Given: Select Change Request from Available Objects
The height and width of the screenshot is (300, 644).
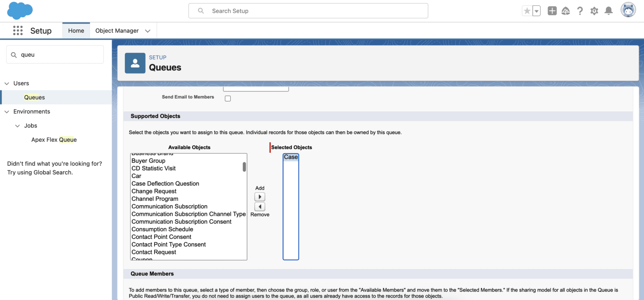Looking at the screenshot, I should tap(154, 191).
